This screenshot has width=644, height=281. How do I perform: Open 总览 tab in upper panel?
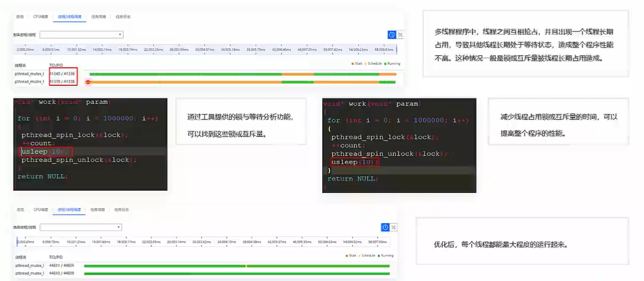(x=20, y=17)
